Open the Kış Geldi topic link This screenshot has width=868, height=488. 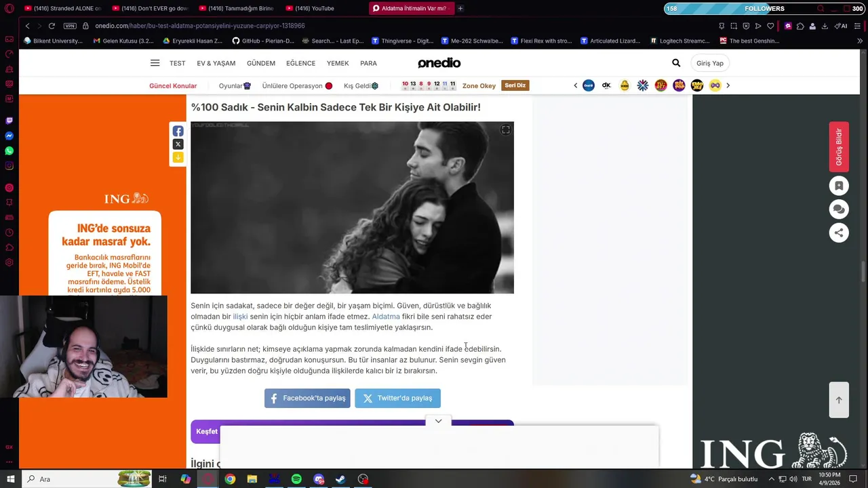click(361, 86)
